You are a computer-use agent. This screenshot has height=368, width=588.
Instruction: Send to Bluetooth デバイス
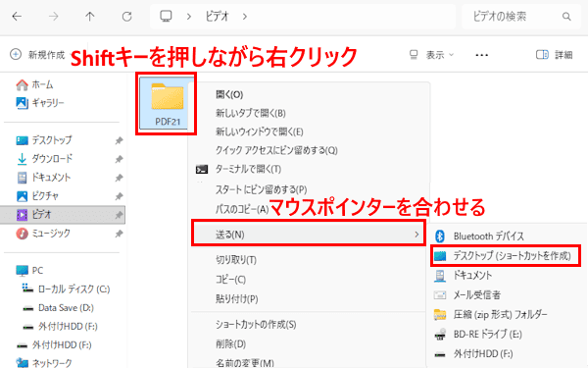[488, 237]
